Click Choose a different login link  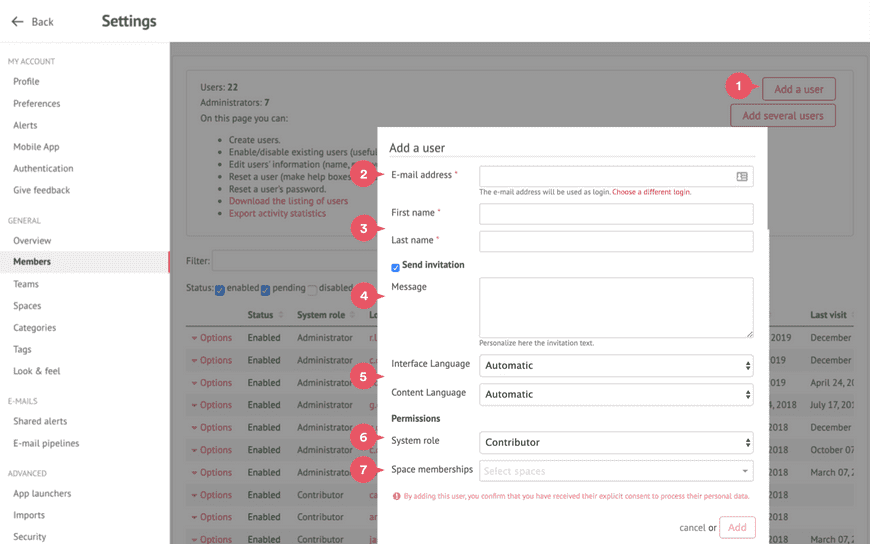(x=651, y=192)
